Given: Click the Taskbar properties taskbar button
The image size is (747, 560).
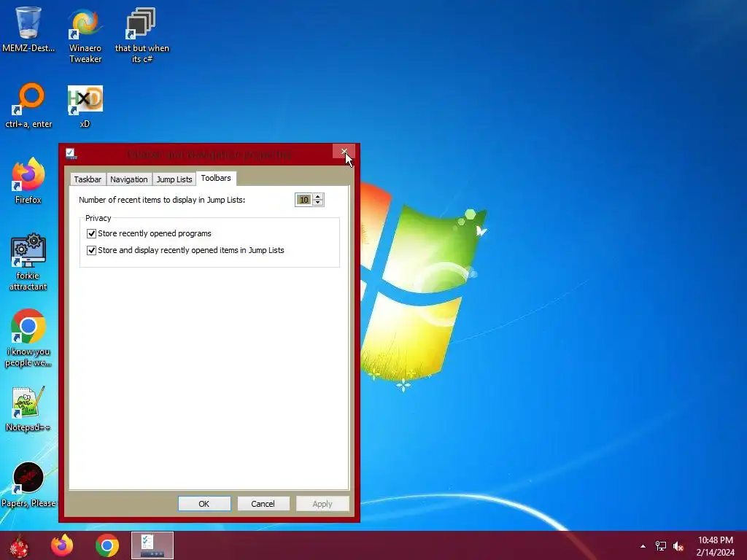Looking at the screenshot, I should pos(152,545).
